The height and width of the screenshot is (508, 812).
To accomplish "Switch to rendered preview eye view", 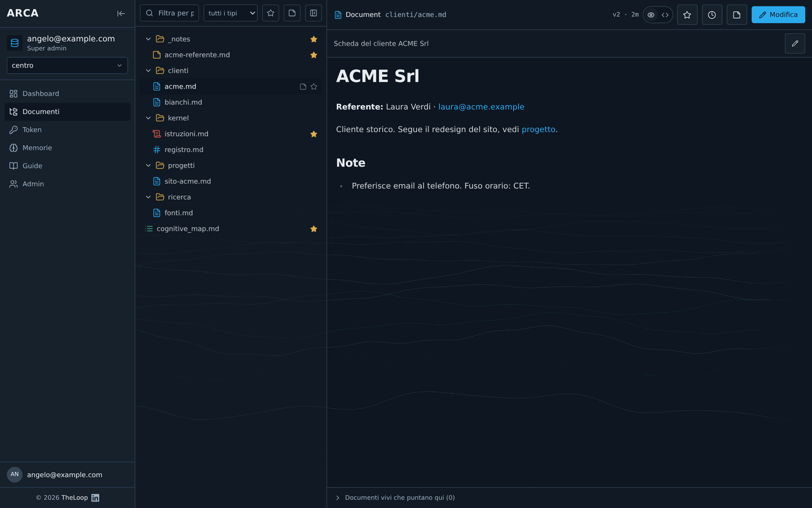I will 651,15.
